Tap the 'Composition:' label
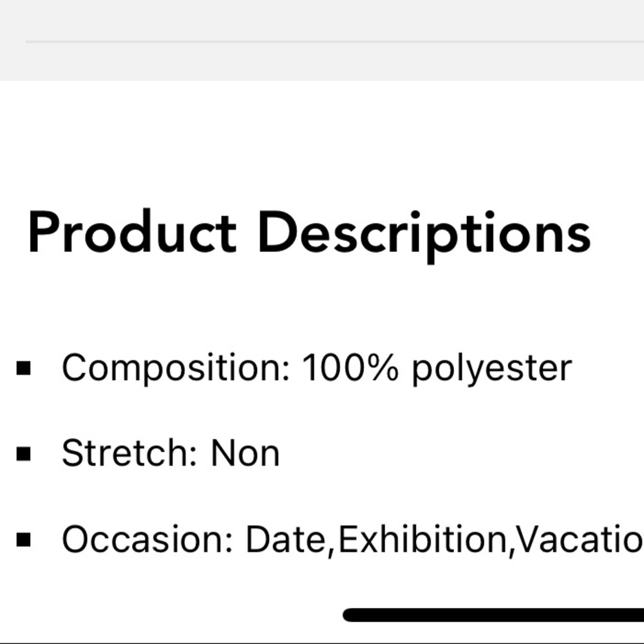 [176, 368]
